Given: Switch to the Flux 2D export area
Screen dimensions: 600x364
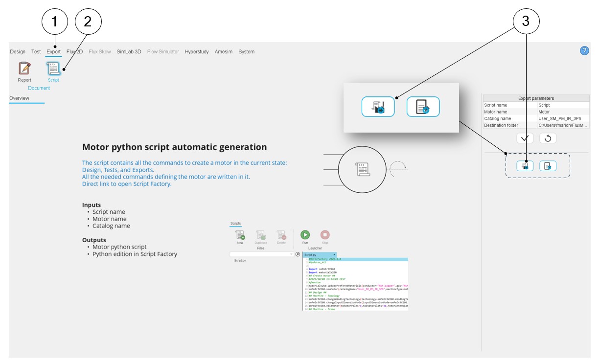Looking at the screenshot, I should [x=74, y=52].
